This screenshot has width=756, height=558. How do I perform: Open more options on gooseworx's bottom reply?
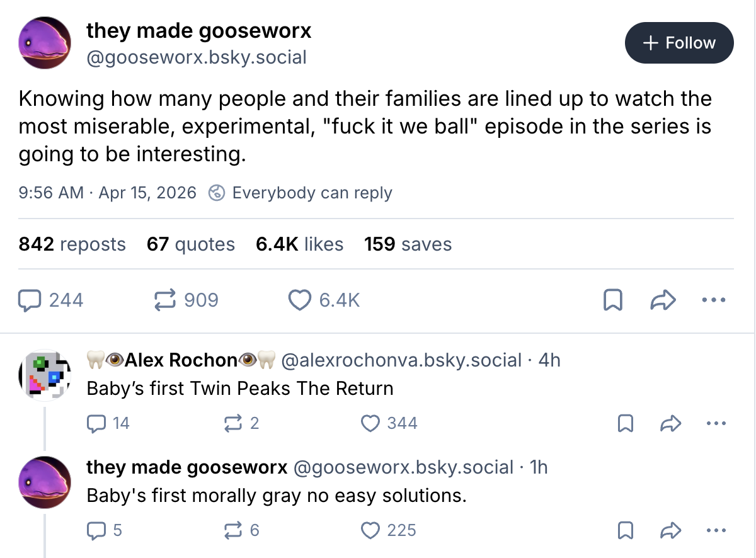[x=714, y=531]
